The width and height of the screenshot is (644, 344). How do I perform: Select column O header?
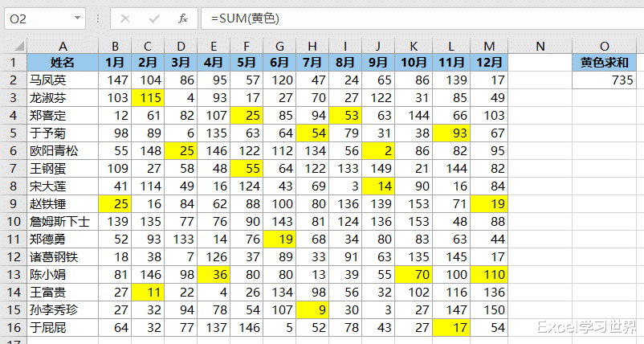tap(604, 46)
